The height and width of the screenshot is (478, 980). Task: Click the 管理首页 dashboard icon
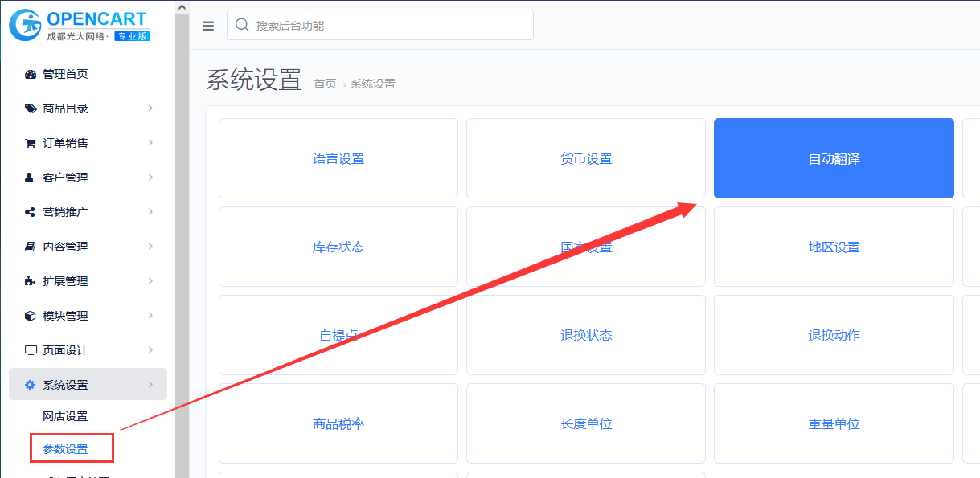coord(31,74)
